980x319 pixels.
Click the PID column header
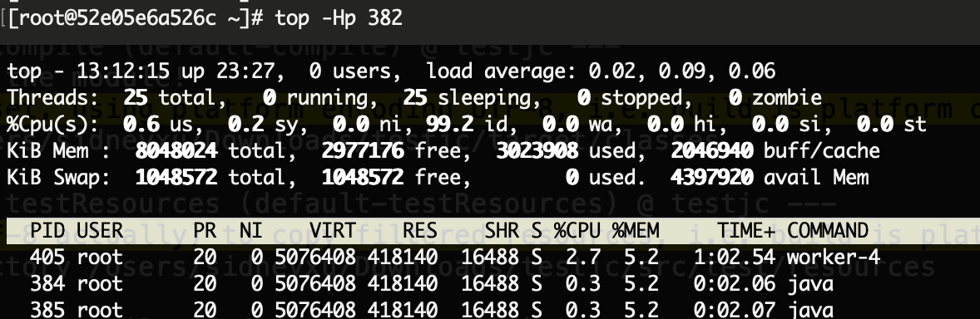pyautogui.click(x=47, y=230)
